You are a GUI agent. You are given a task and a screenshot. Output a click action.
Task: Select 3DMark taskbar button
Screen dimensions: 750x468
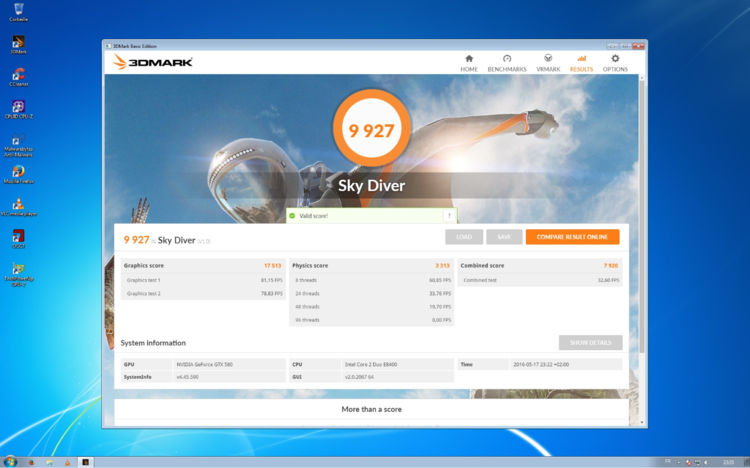pyautogui.click(x=86, y=462)
